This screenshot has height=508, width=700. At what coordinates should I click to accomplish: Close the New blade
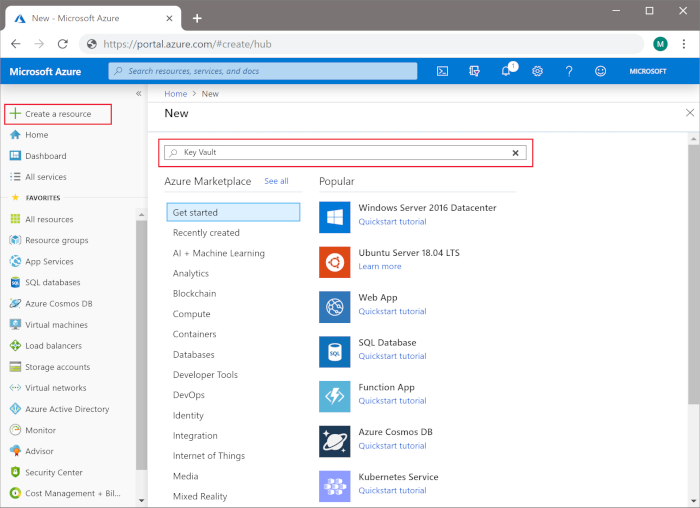689,113
